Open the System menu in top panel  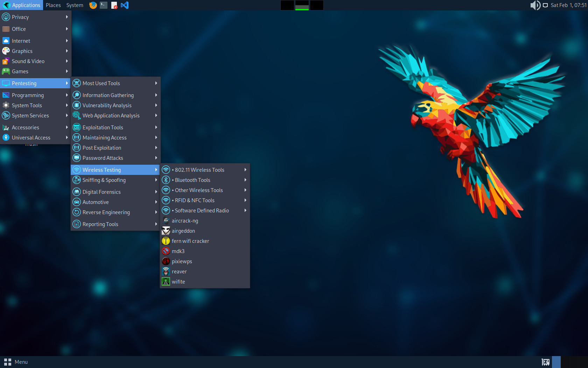click(x=75, y=5)
